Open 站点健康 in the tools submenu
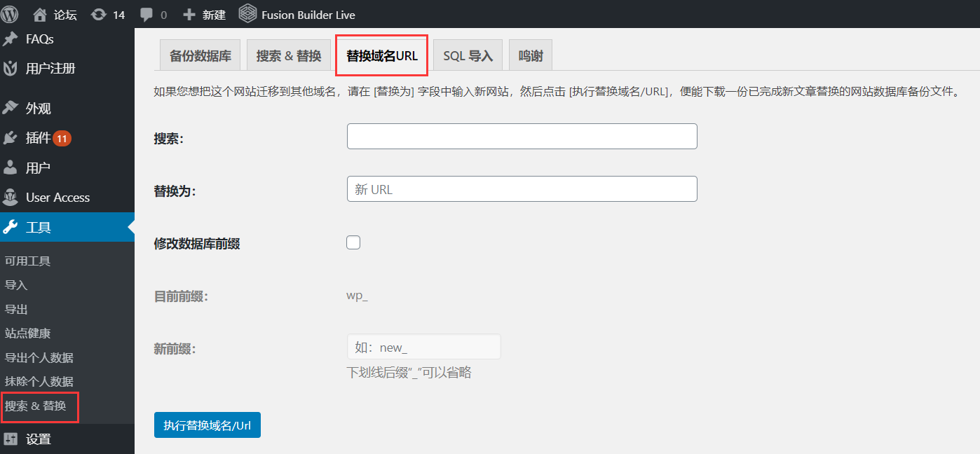This screenshot has height=454, width=980. click(x=28, y=333)
